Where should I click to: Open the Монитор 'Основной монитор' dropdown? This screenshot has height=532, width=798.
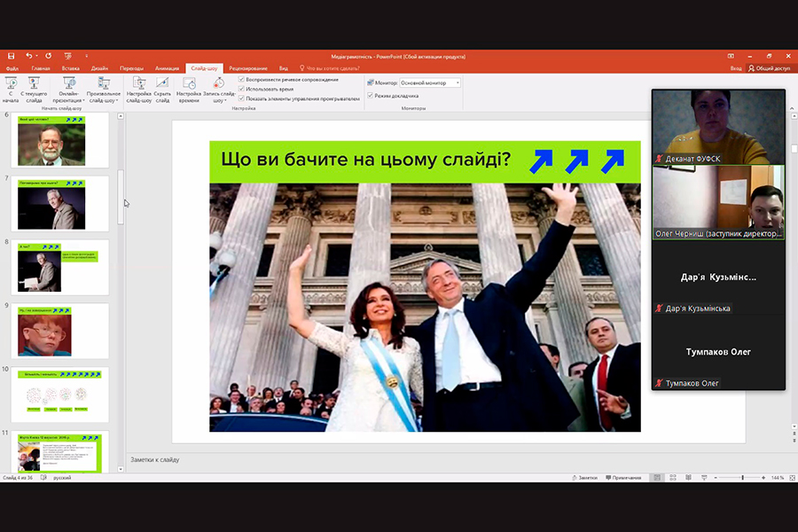tap(430, 82)
